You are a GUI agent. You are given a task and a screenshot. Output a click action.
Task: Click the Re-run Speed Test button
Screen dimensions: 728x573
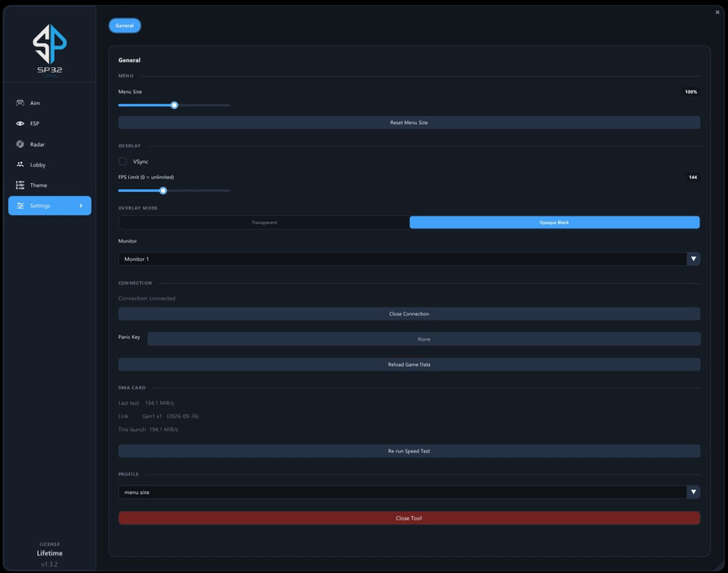click(x=409, y=451)
